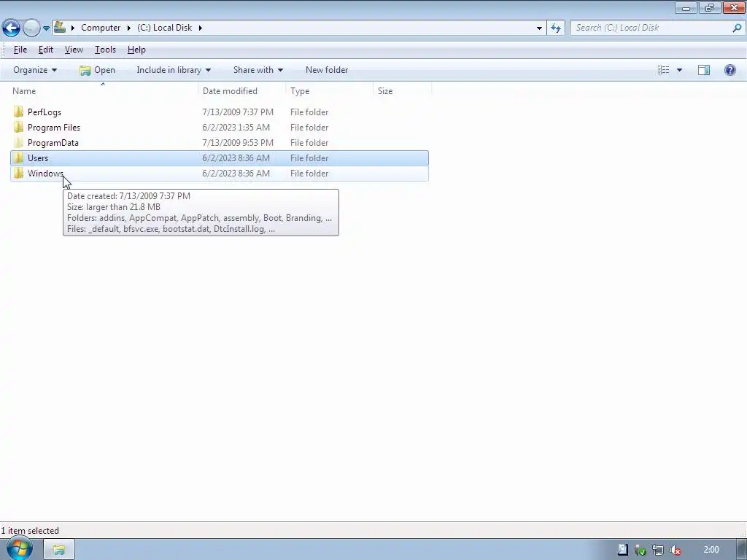Select the Windows folder icon
The height and width of the screenshot is (560, 747).
pyautogui.click(x=18, y=173)
